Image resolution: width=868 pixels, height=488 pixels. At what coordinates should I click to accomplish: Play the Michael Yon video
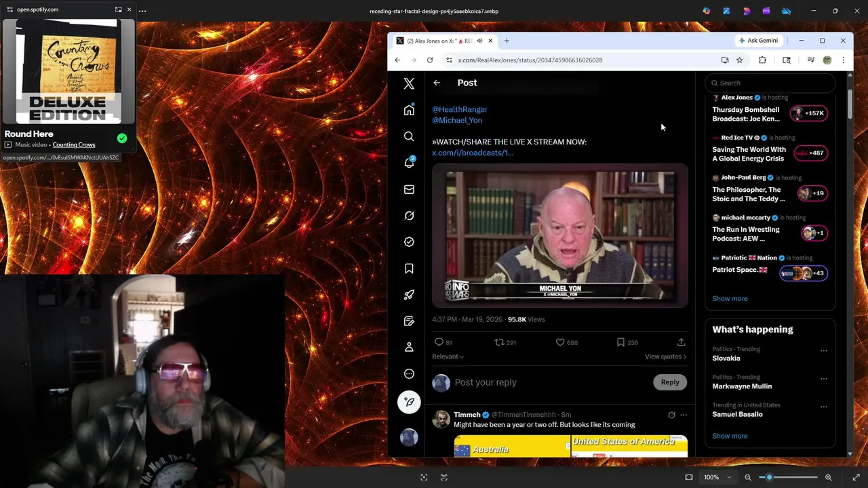pos(560,236)
